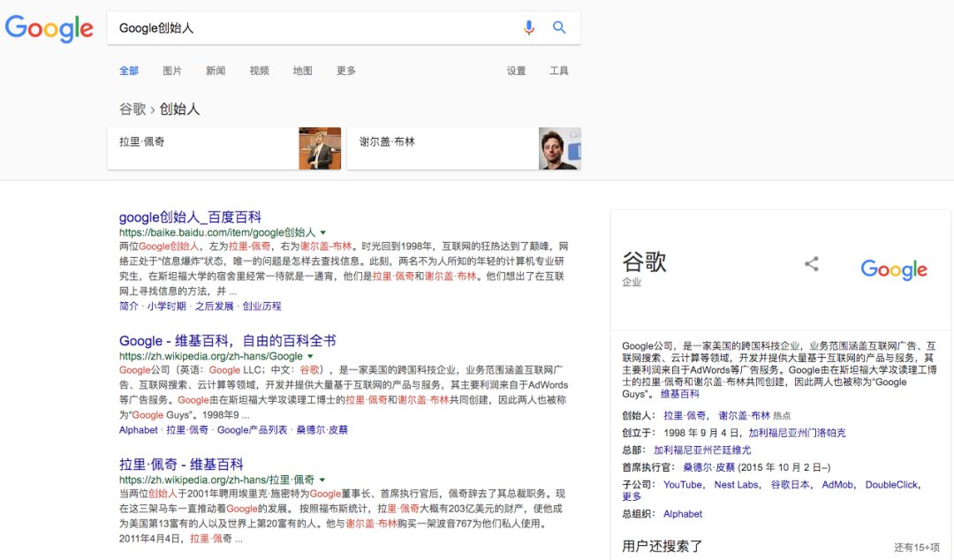Click the Google logo in the knowledge panel
Screen dimensions: 954x560
893,269
